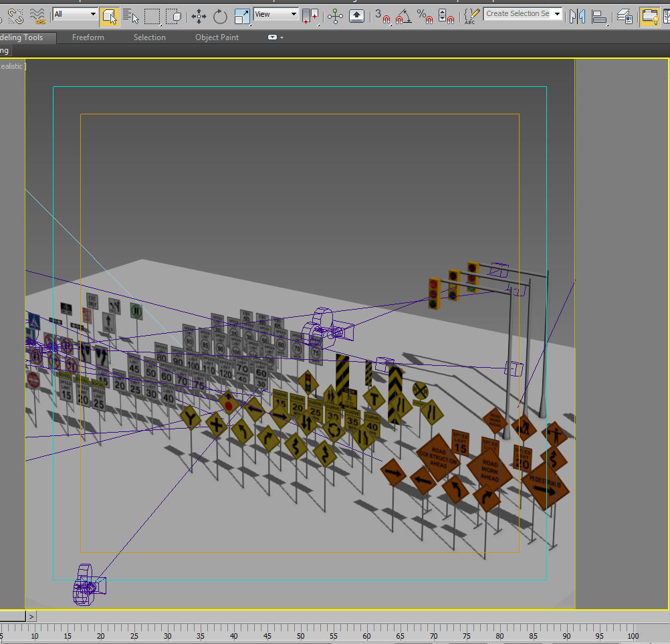Screen dimensions: 670x644
Task: Pick the Select and Rotate tool
Action: pyautogui.click(x=220, y=15)
